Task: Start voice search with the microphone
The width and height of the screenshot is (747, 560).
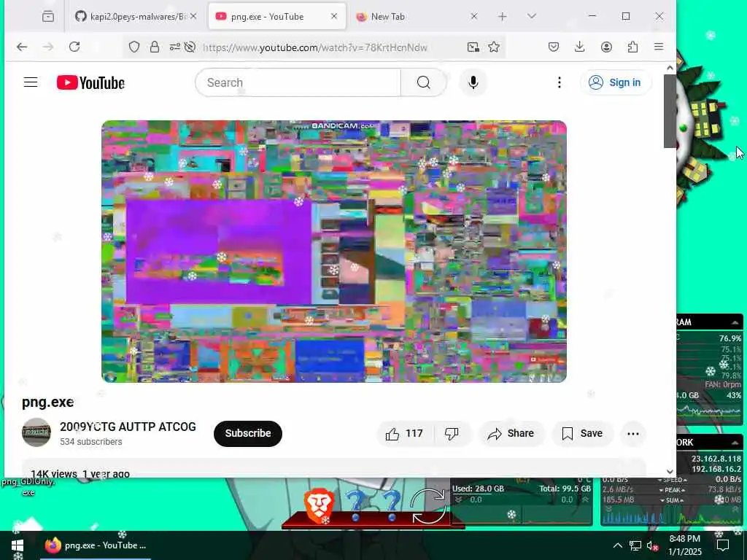Action: (473, 82)
